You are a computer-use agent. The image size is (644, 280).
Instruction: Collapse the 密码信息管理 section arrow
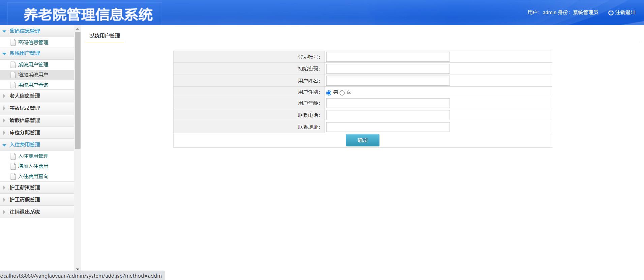coord(4,31)
